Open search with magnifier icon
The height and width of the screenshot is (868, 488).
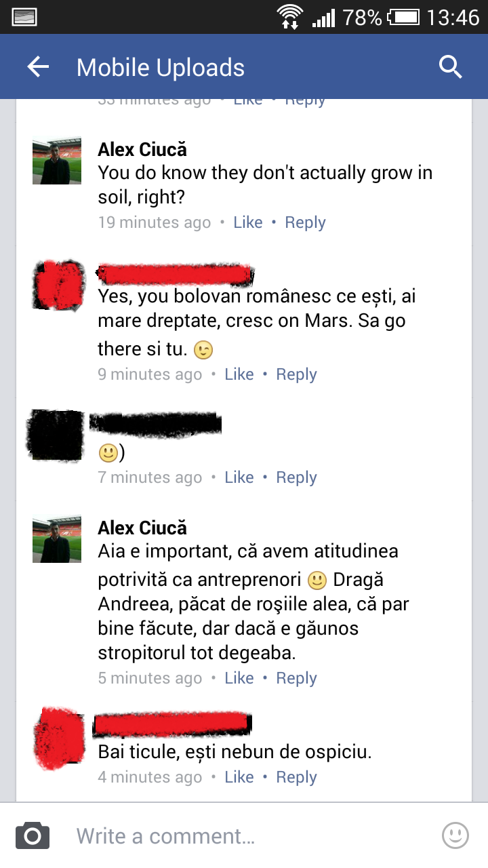click(450, 66)
